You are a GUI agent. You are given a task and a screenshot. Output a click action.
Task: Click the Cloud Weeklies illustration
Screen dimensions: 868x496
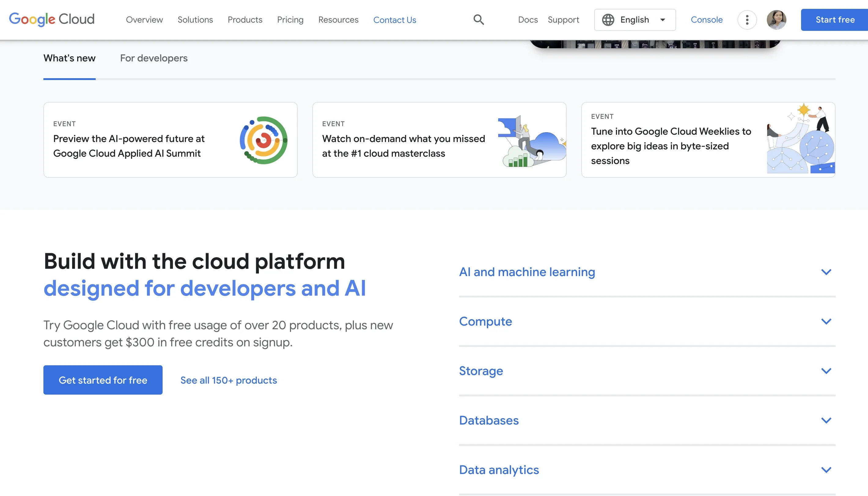coord(801,138)
